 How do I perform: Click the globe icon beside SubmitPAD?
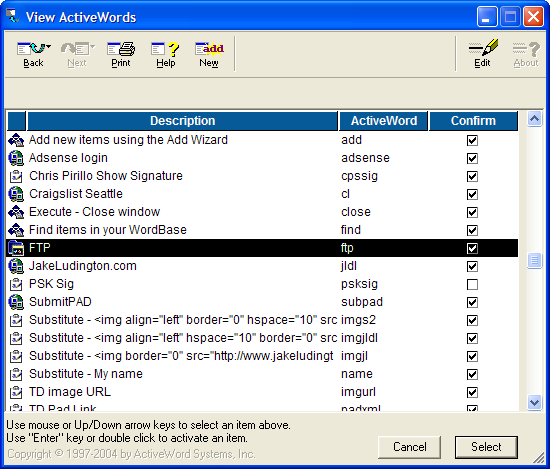[x=16, y=302]
